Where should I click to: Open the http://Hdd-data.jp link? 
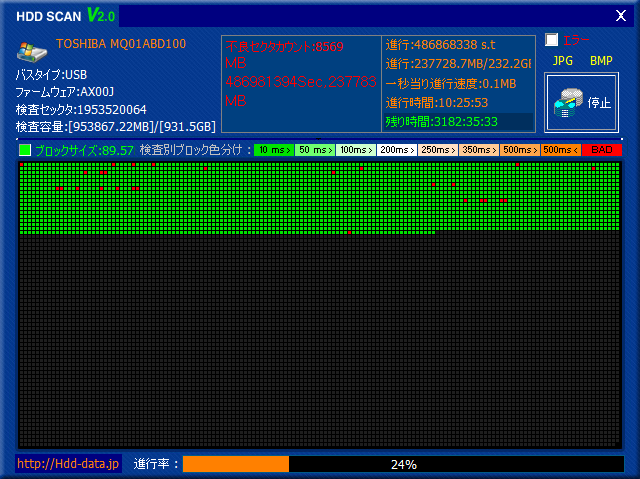coord(69,464)
